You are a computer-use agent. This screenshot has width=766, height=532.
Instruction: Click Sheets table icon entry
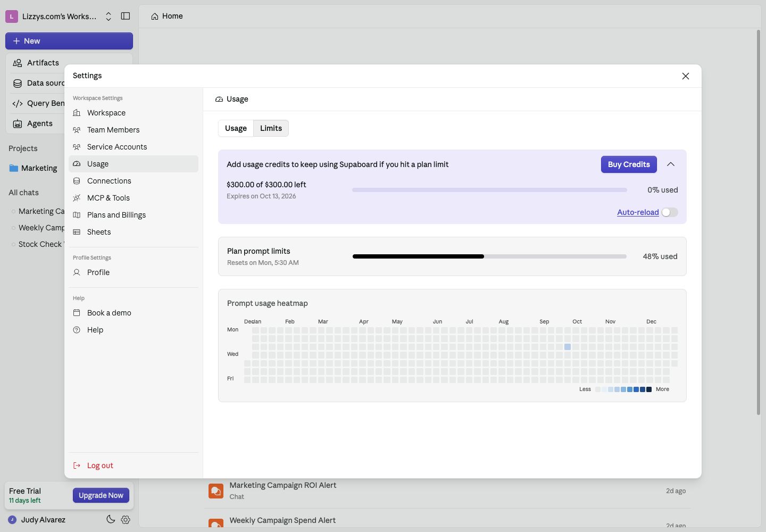click(x=77, y=232)
